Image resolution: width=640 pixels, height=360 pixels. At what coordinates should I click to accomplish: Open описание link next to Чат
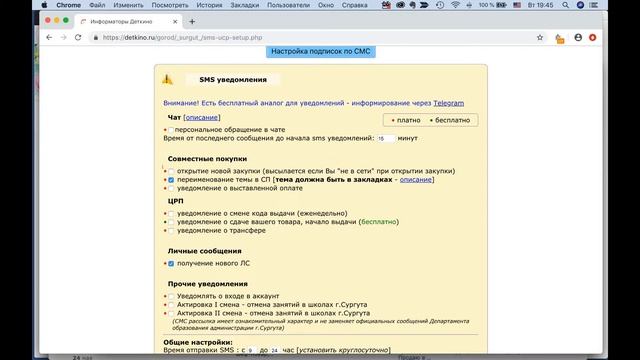click(202, 118)
